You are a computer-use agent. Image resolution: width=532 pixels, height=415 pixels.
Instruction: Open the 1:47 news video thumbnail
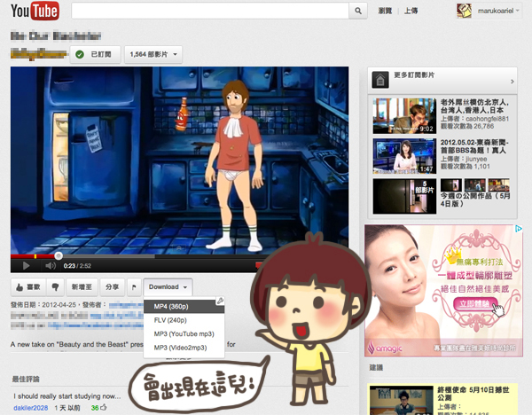[404, 156]
